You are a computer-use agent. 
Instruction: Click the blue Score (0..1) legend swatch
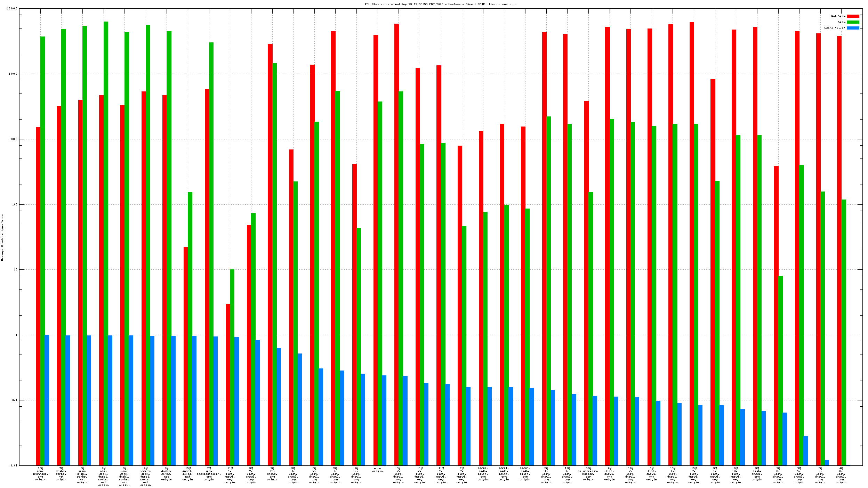tap(853, 28)
